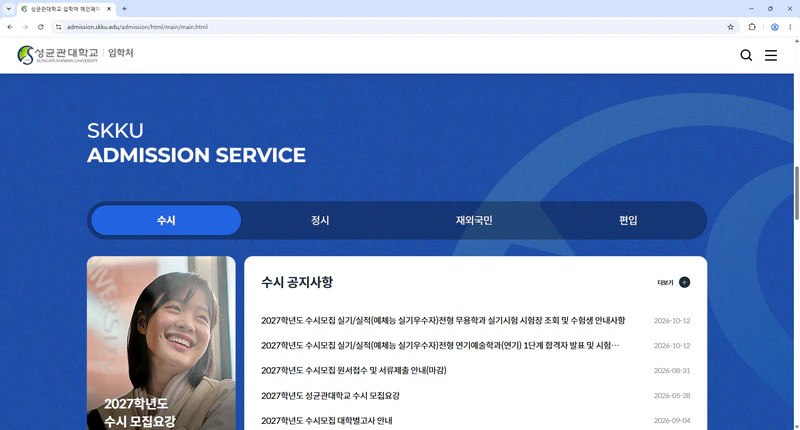Select the 성균관대학교 입학처 browser tab
Viewport: 800px width, 430px height.
pyautogui.click(x=66, y=9)
